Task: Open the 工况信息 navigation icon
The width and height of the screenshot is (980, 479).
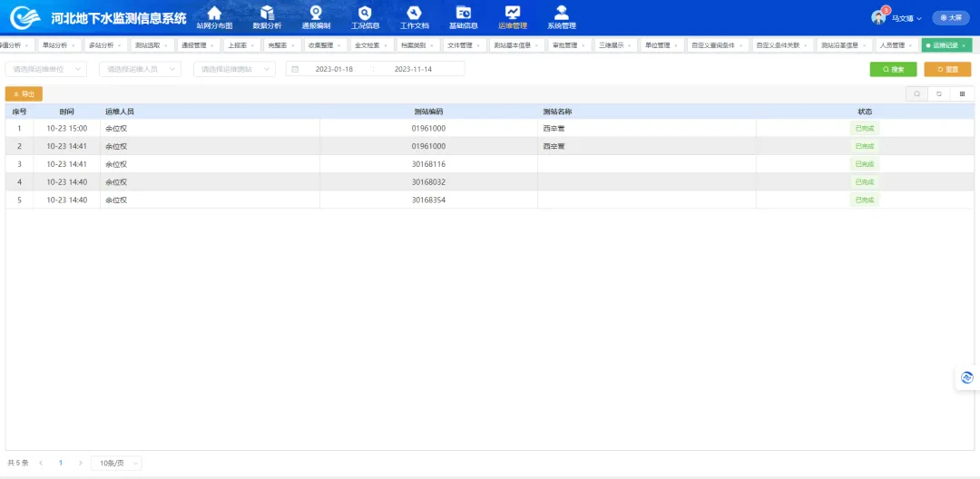Action: (x=365, y=13)
